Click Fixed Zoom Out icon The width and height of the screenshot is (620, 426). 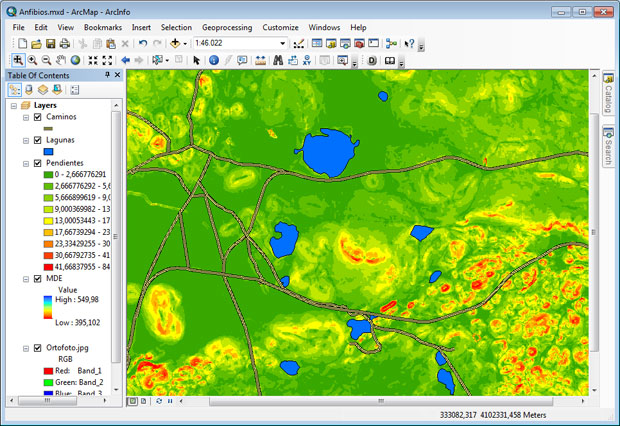[x=107, y=60]
